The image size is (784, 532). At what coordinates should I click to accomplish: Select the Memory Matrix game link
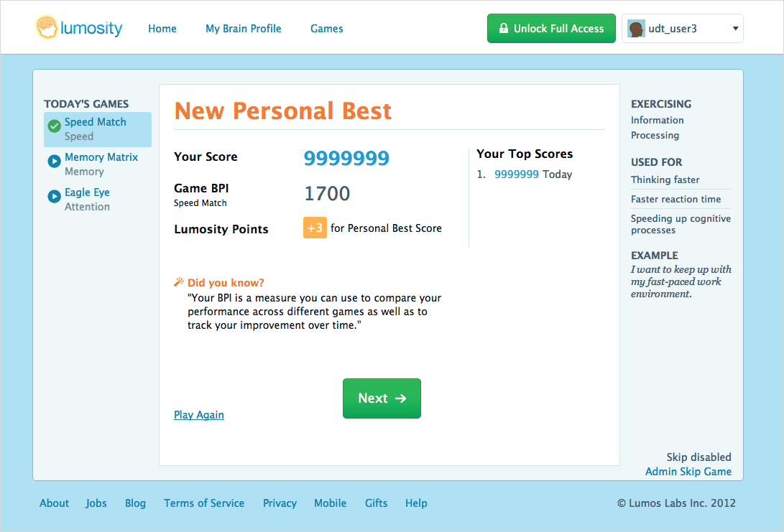pos(101,157)
